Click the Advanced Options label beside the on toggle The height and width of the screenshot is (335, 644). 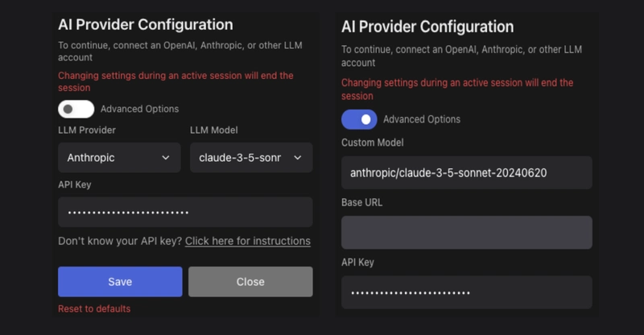(422, 119)
